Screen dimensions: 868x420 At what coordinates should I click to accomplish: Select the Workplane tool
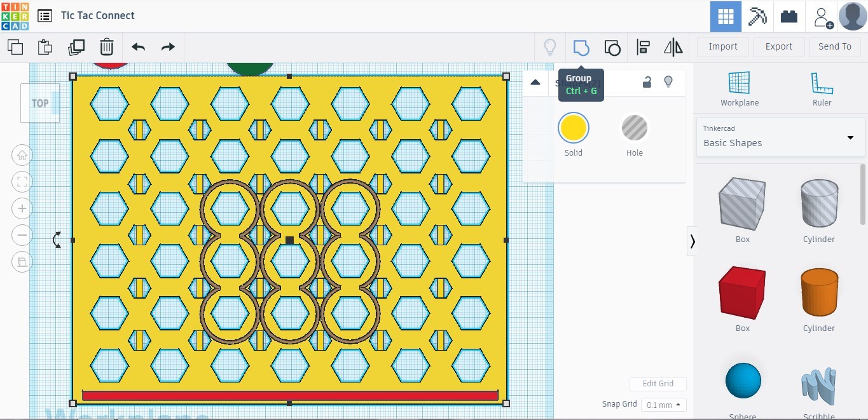coord(739,87)
